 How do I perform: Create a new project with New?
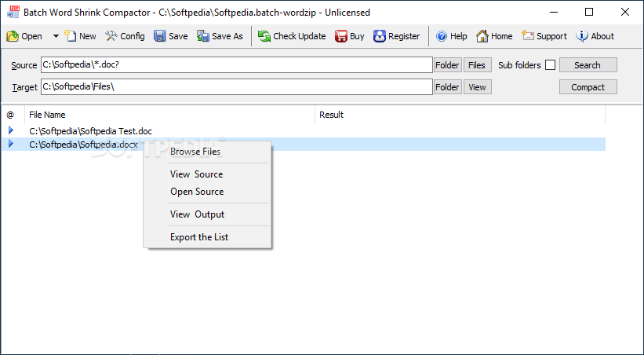coord(81,36)
